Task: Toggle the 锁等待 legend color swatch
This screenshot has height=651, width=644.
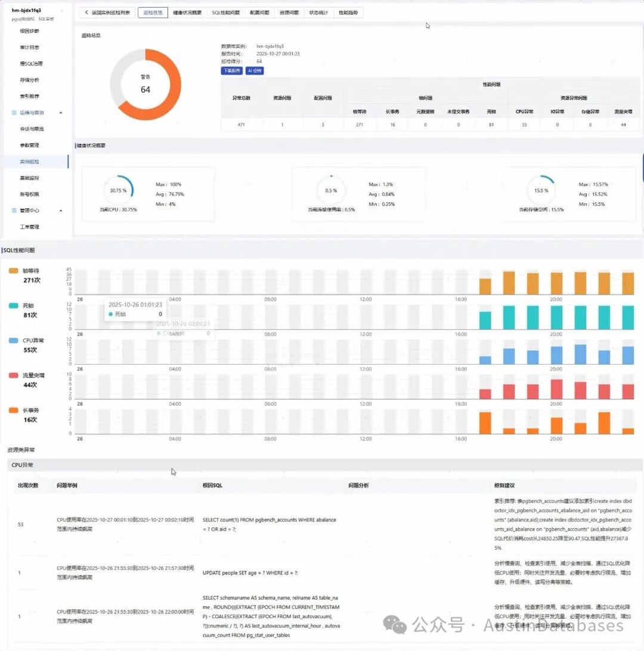Action: click(14, 271)
